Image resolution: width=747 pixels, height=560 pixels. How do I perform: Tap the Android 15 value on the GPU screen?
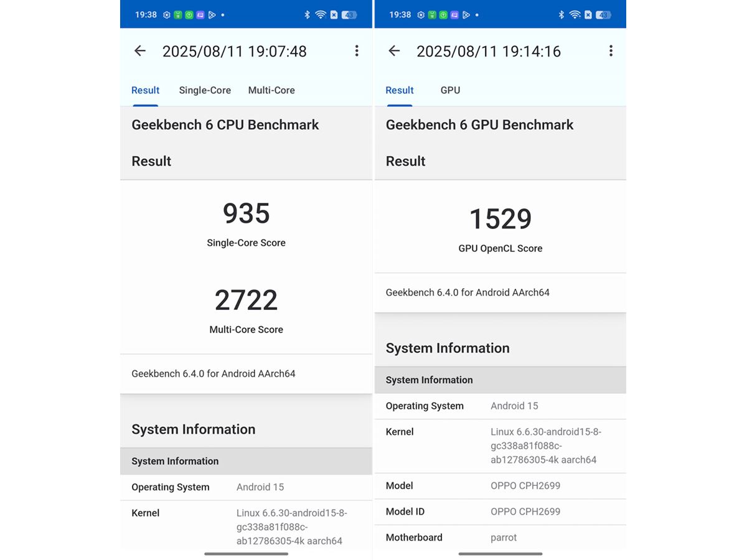click(514, 406)
